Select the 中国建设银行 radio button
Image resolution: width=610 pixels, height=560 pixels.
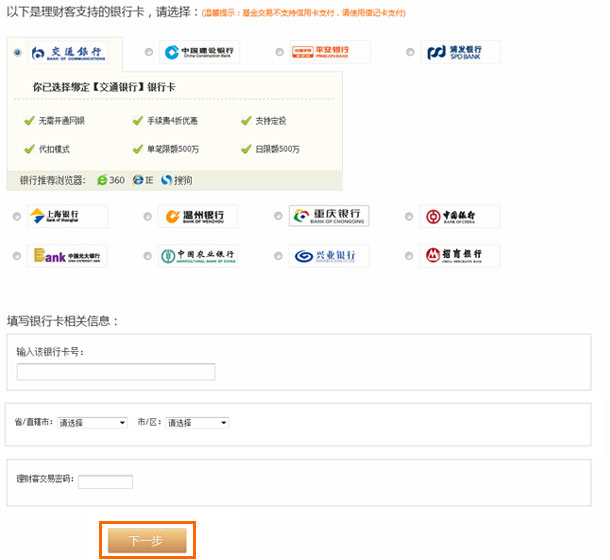(x=149, y=52)
